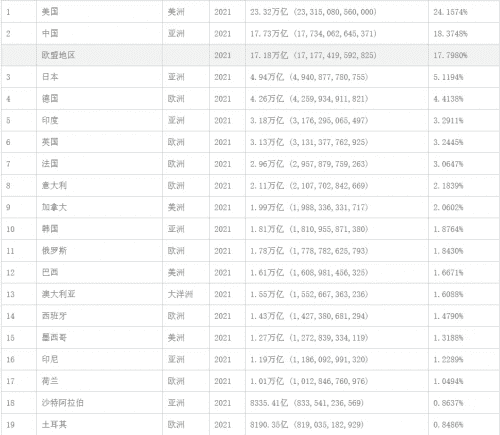Screen dimensions: 500x435
Task: Open the 加拿大 entry
Action: click(x=54, y=207)
